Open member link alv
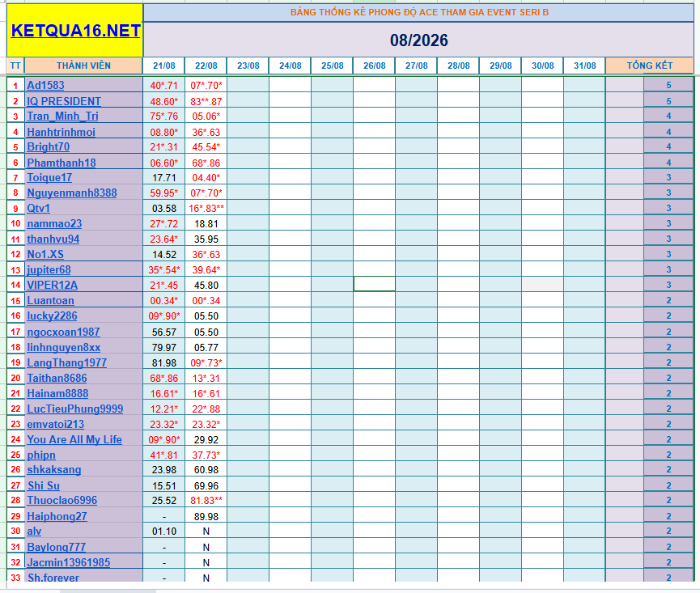This screenshot has width=700, height=593. point(34,532)
